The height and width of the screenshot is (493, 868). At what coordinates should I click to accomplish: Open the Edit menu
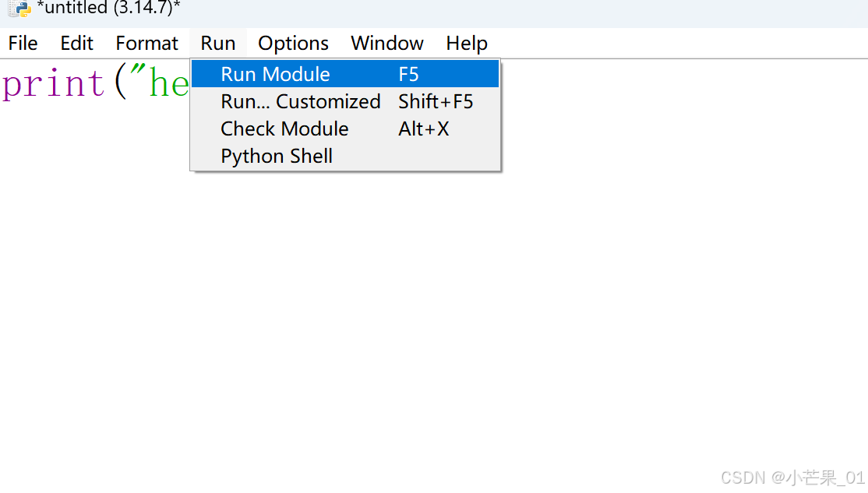[76, 43]
